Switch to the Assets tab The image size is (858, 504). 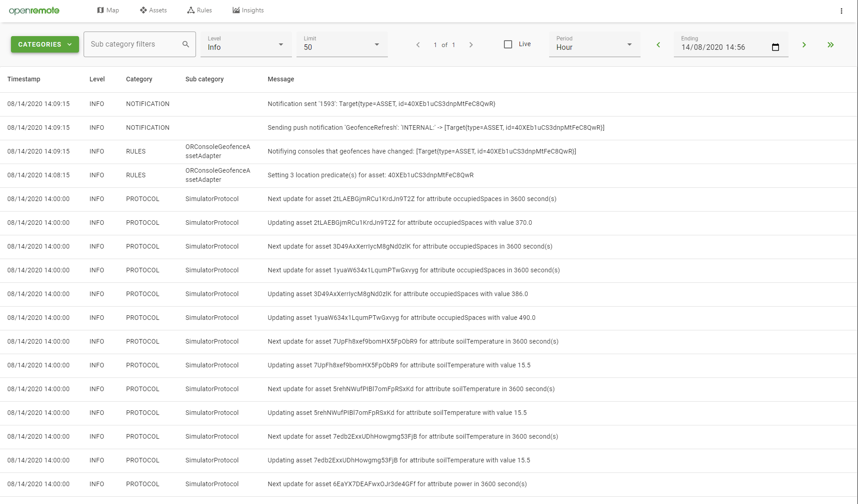(154, 10)
